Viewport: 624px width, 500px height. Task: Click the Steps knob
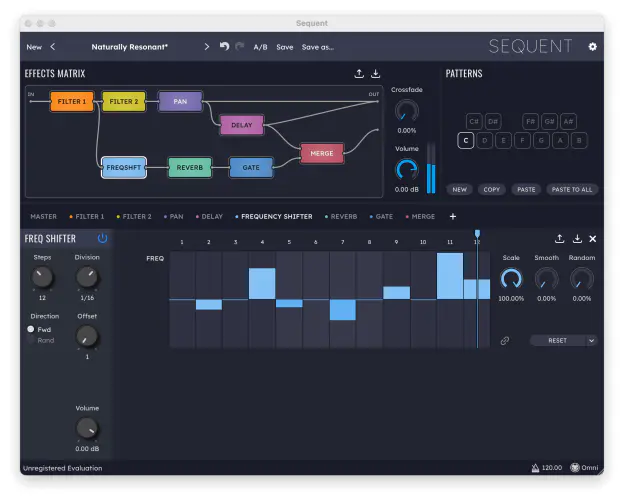tap(42, 277)
